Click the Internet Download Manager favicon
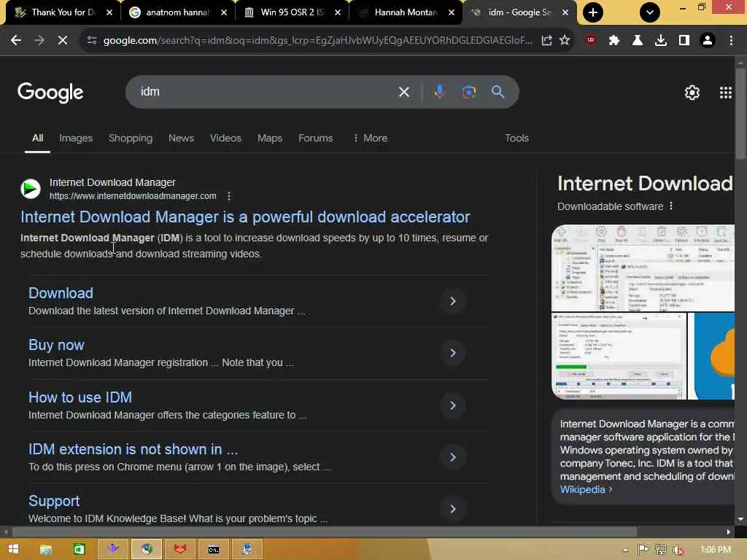 click(x=31, y=189)
